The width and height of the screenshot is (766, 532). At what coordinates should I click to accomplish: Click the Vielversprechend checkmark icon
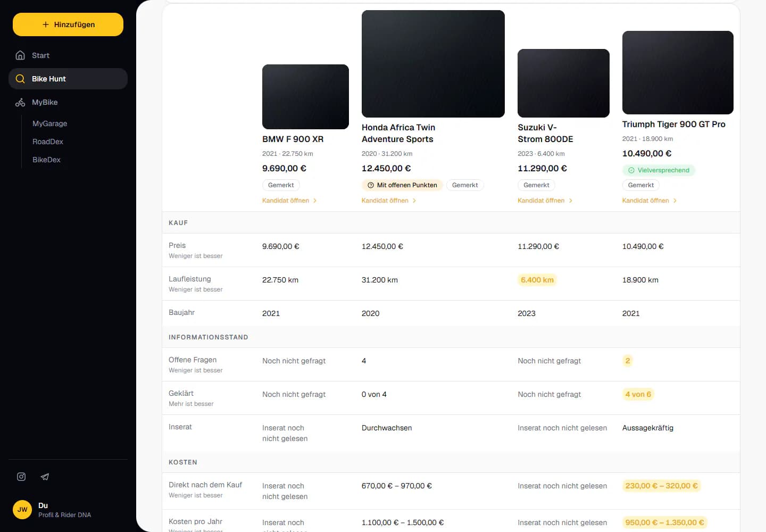click(x=631, y=170)
